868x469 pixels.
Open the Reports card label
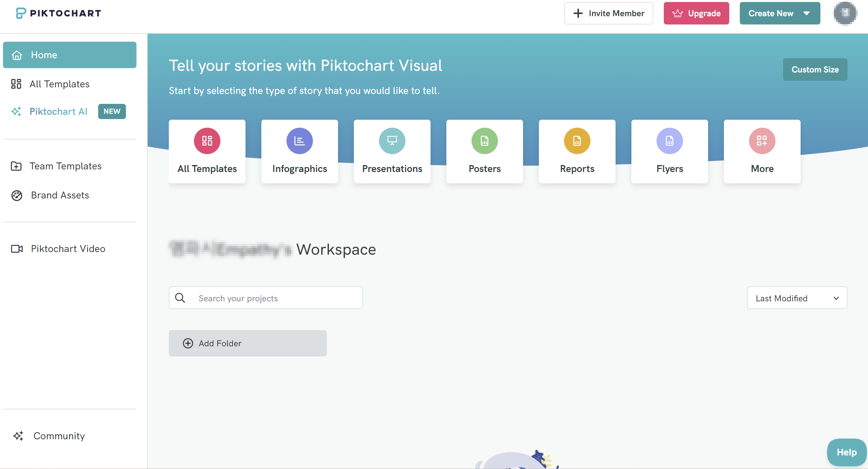[577, 169]
